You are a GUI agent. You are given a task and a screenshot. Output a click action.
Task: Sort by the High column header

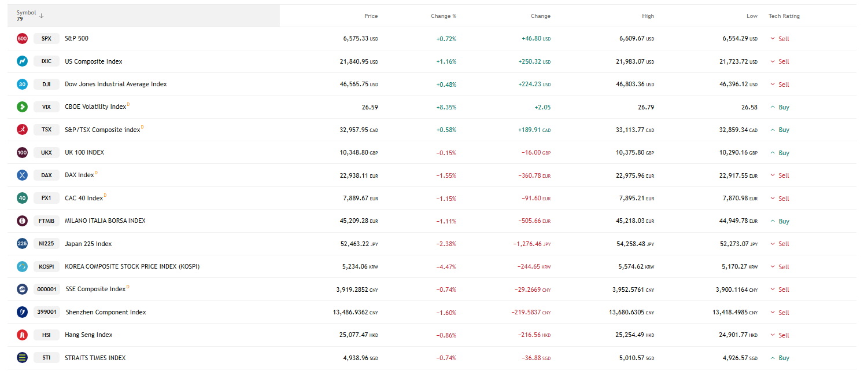(x=648, y=16)
